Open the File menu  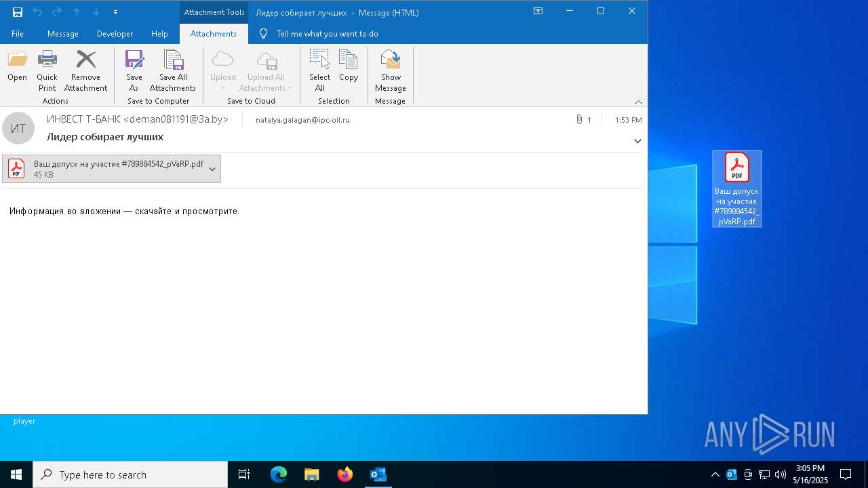pos(18,34)
